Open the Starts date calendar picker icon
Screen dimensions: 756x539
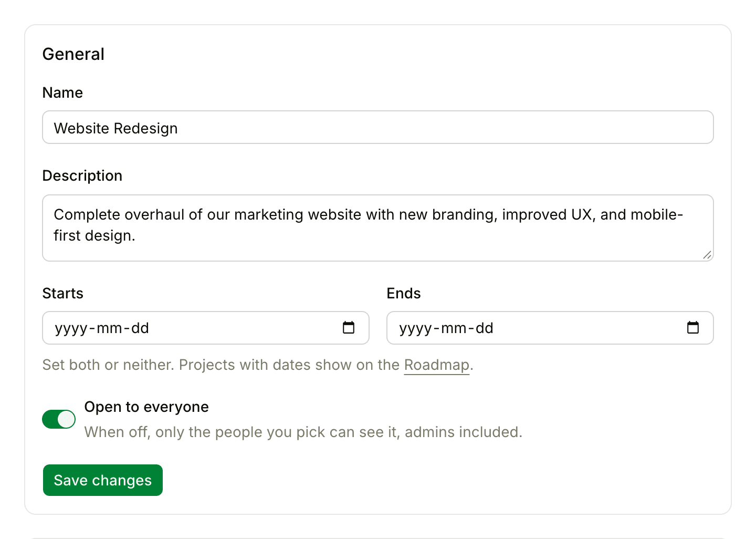[x=349, y=328]
